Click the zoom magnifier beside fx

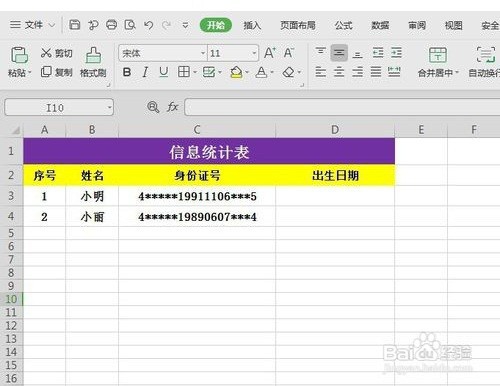153,107
